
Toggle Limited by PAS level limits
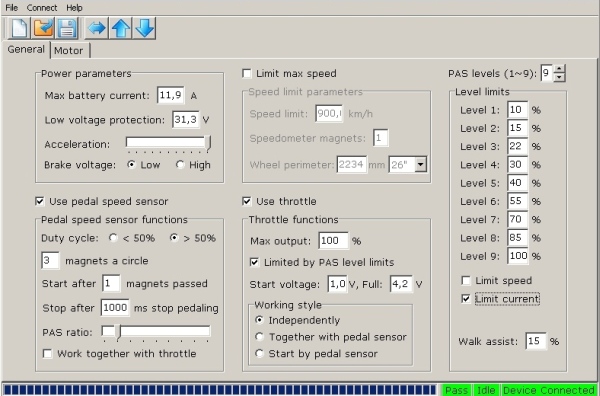[x=254, y=262]
